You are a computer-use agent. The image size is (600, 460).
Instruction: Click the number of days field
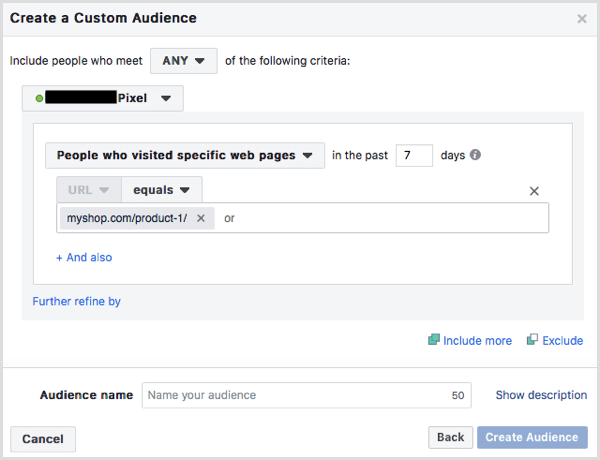pos(413,155)
